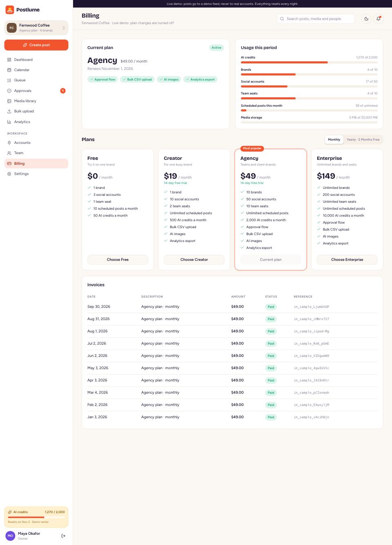The height and width of the screenshot is (545, 392).
Task: Click the checkmark beside 1 team seat
Action: click(x=89, y=202)
